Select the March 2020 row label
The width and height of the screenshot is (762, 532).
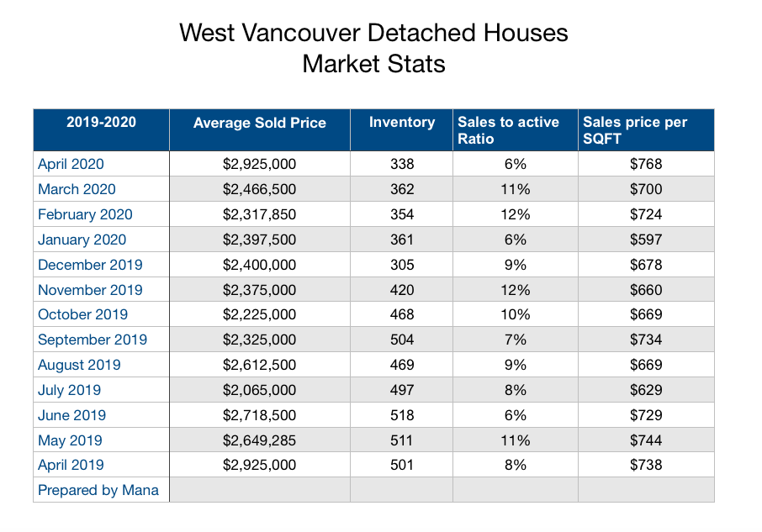(x=77, y=189)
